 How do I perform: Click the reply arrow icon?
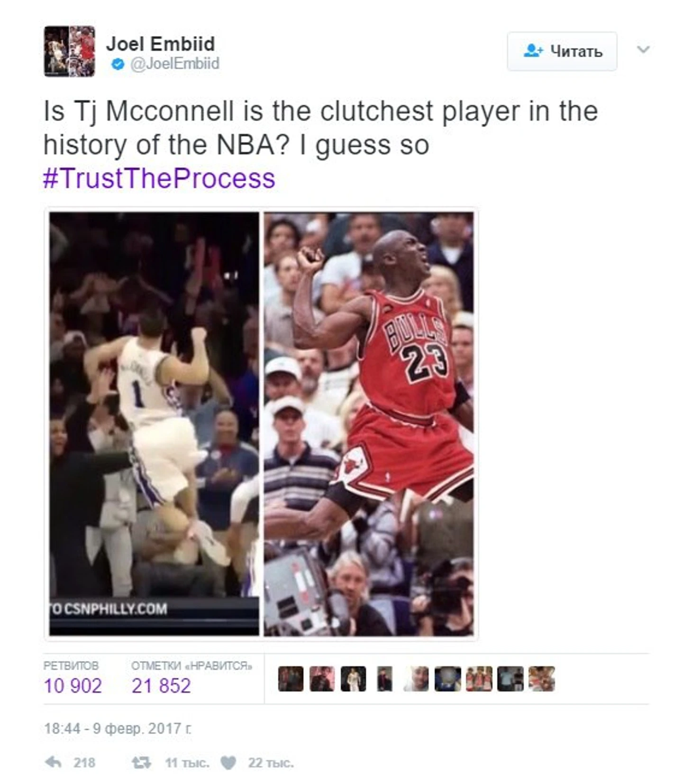pos(53,762)
